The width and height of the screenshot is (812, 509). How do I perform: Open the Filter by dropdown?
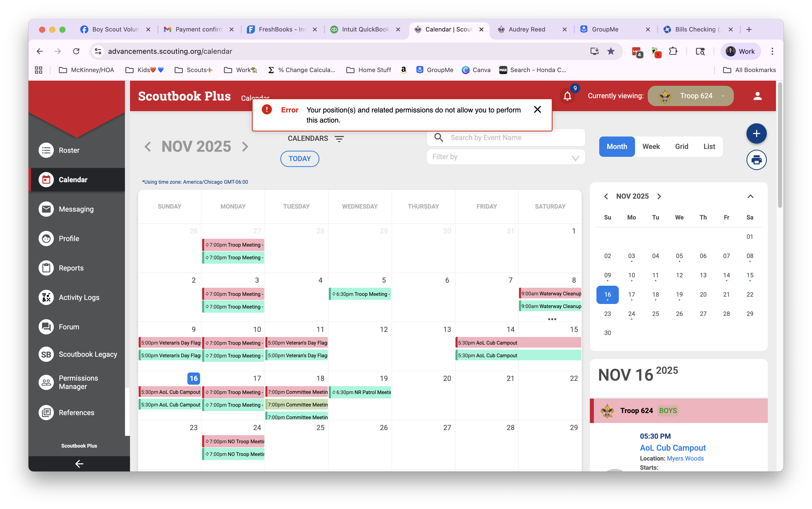(505, 157)
